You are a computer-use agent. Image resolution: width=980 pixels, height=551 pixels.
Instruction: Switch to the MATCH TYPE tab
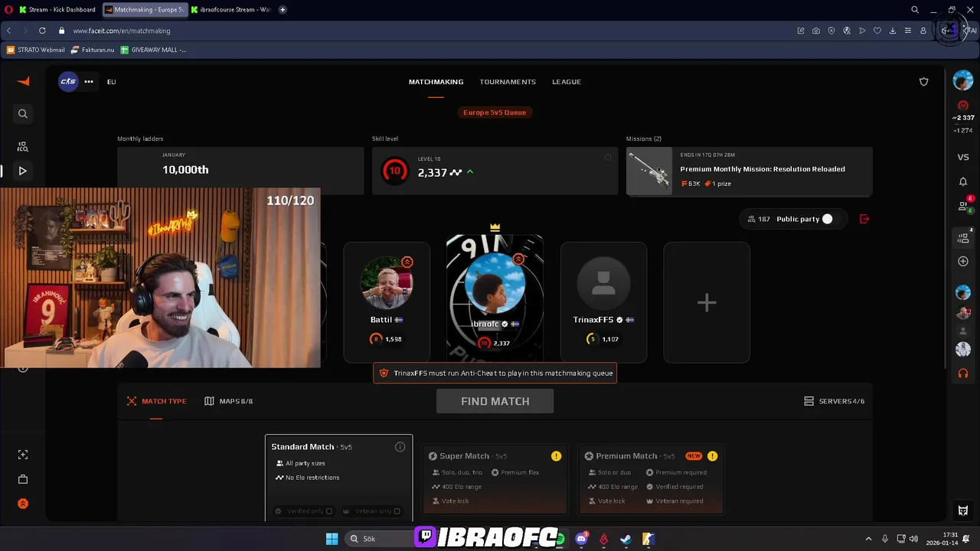coord(156,401)
